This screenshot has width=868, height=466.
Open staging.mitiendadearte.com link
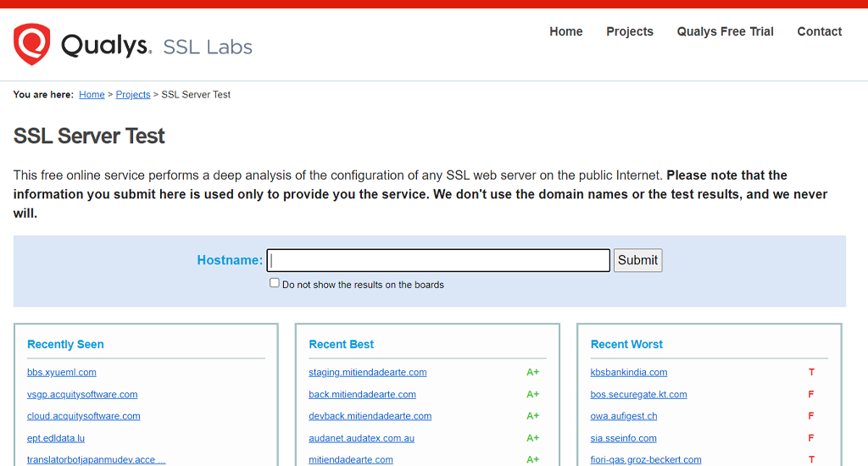[368, 373]
